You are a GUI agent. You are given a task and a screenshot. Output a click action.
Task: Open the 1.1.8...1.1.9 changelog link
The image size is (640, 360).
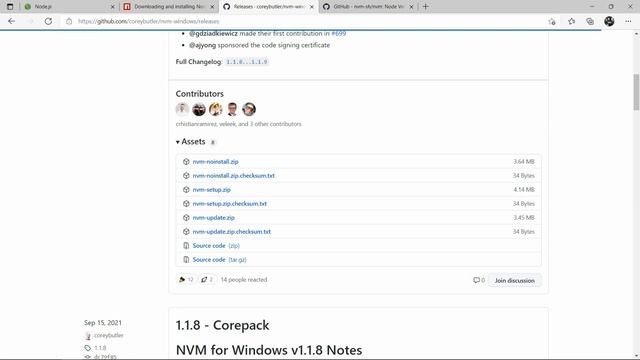tap(247, 62)
